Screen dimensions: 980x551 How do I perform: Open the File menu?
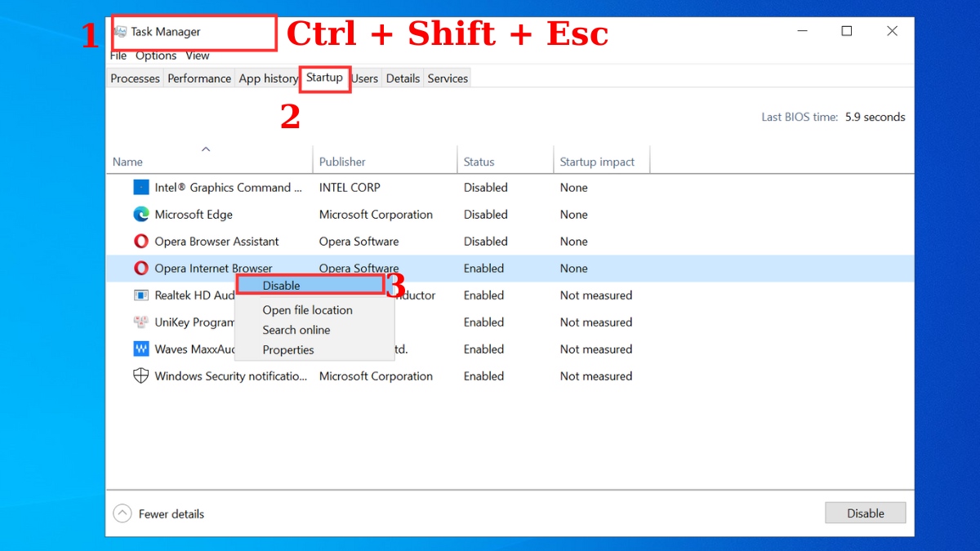118,56
